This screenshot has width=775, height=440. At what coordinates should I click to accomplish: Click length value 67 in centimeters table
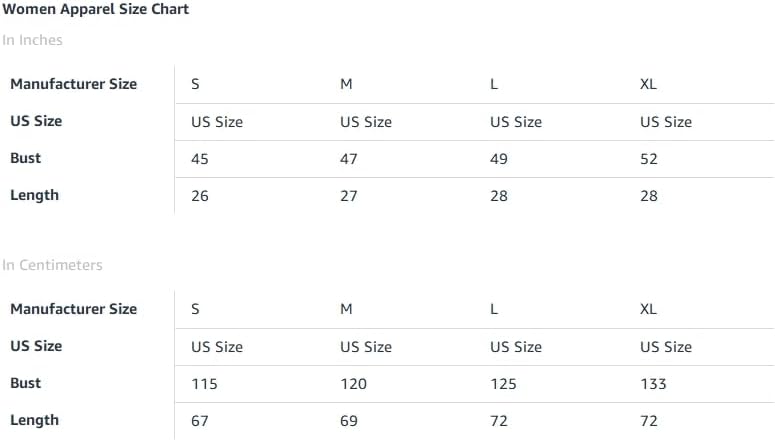(200, 421)
